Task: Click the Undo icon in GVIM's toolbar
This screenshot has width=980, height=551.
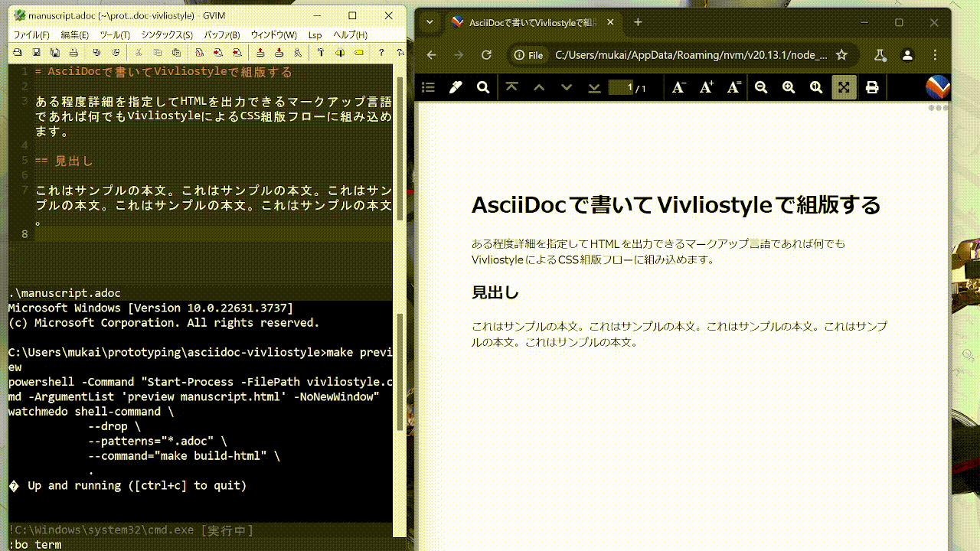Action: coord(96,52)
